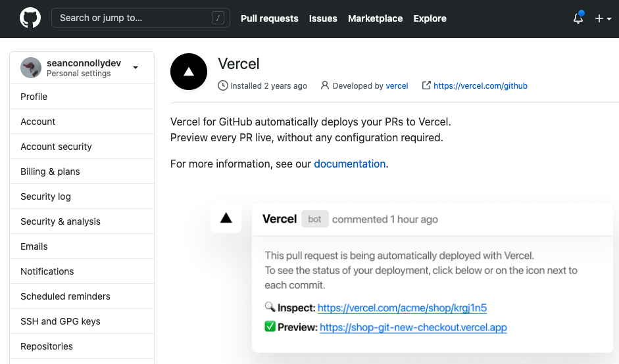Screen dimensions: 619x364
Task: Go to Marketplace in header
Action: click(375, 18)
